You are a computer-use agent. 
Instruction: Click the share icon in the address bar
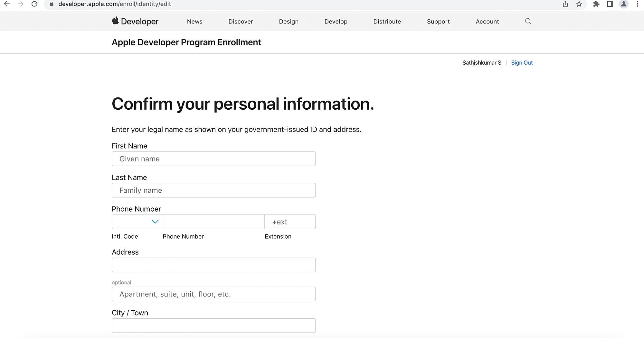click(x=565, y=4)
